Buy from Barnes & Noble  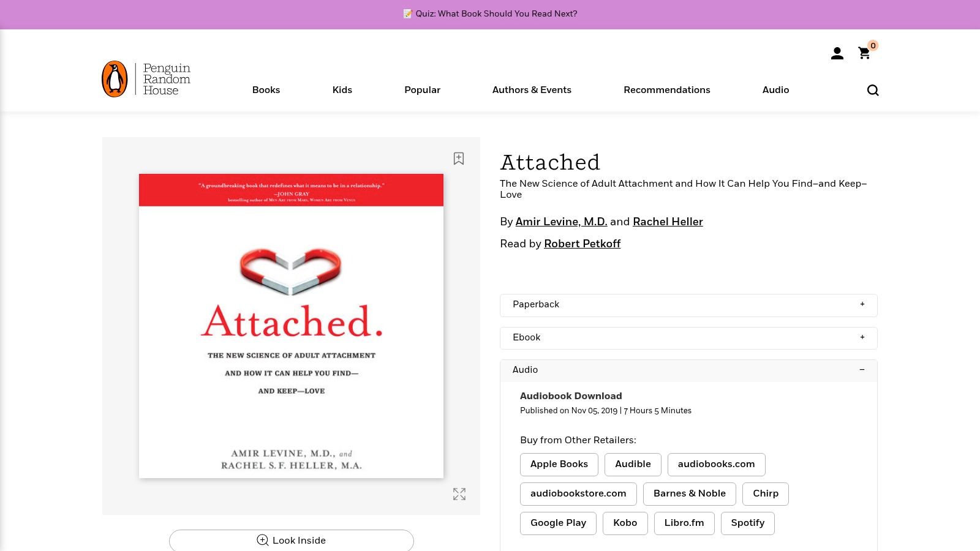coord(690,494)
